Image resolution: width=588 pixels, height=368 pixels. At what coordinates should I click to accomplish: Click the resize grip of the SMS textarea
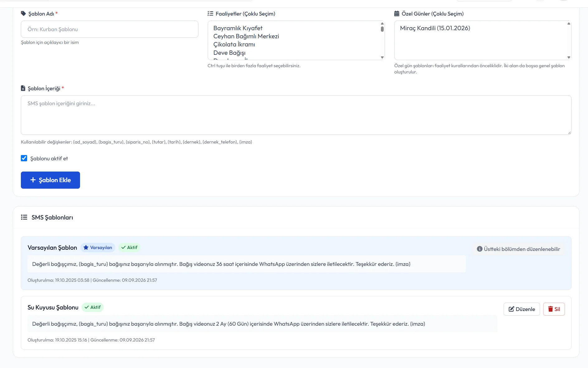[x=569, y=133]
